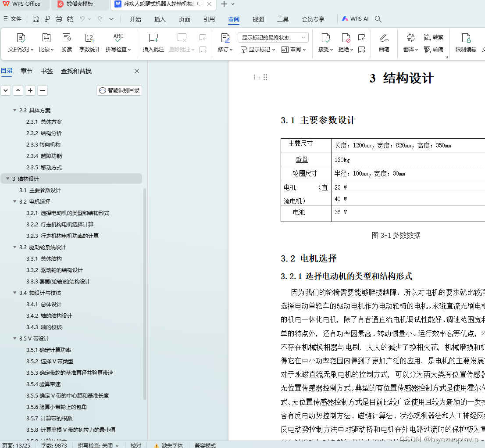Click the 缺失字体 status bar warning
Screen dimensions: 485x448
click(168, 445)
